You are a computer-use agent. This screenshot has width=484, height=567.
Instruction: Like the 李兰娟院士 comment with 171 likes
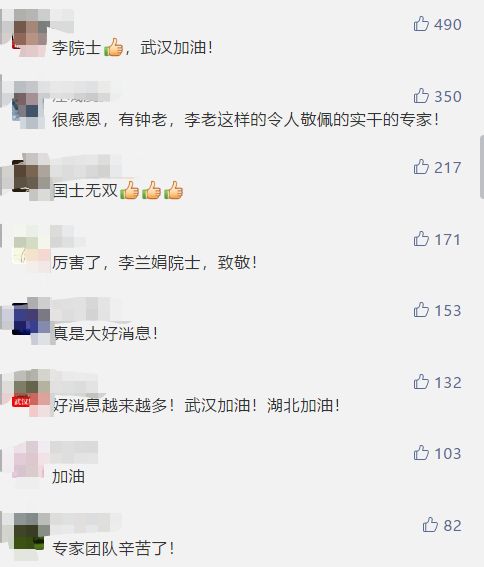[x=421, y=239]
